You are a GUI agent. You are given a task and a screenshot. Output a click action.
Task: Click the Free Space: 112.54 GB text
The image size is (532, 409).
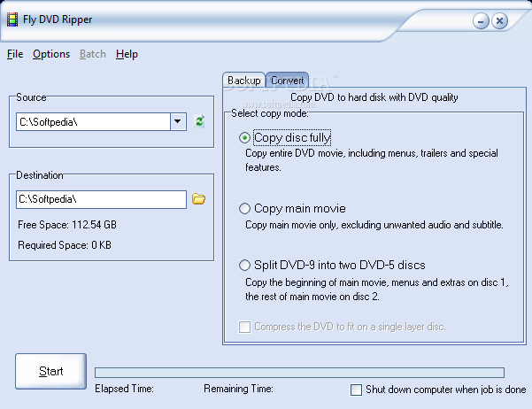coord(67,225)
